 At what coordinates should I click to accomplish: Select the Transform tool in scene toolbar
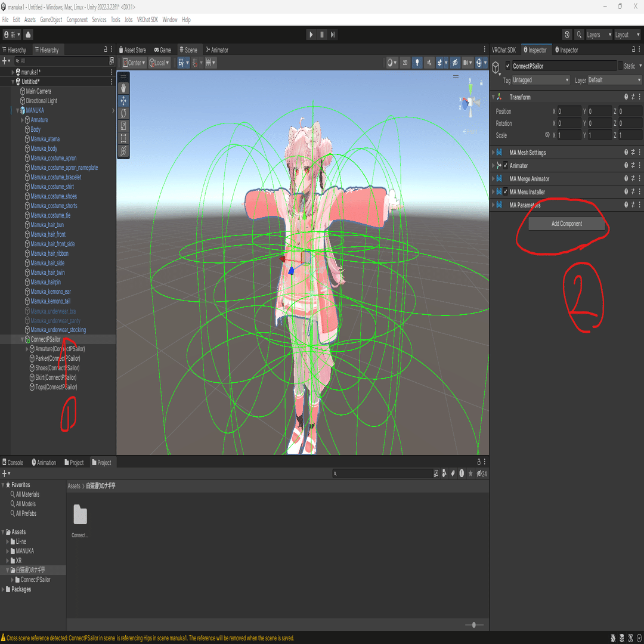[x=123, y=151]
